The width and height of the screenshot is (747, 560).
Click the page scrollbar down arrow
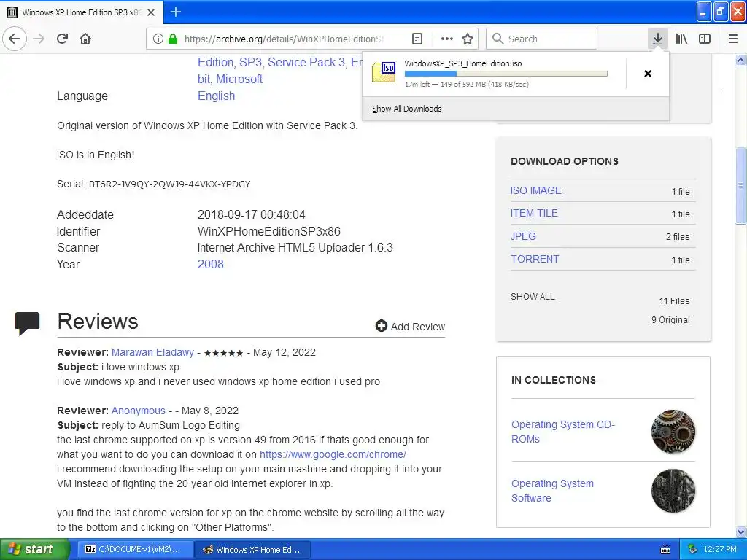tap(741, 532)
